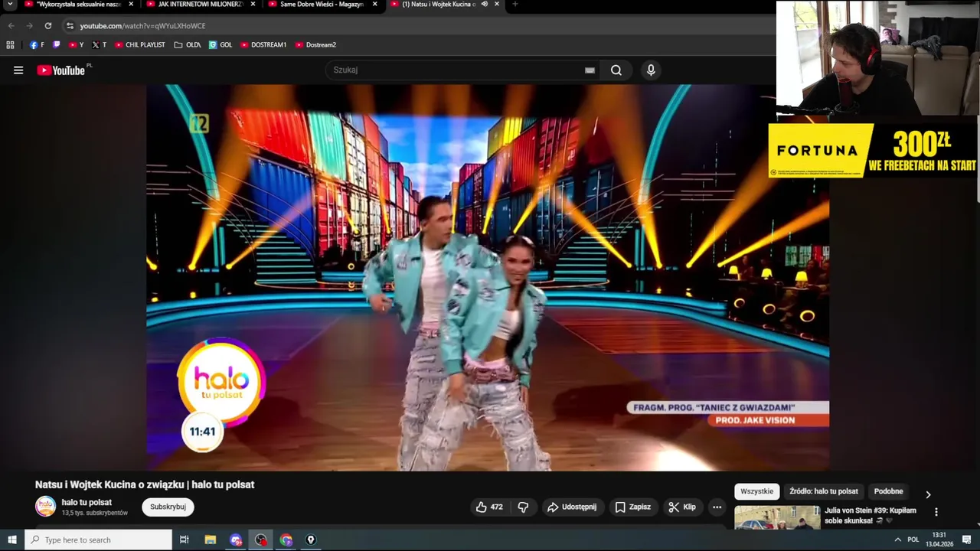This screenshot has height=551, width=980.
Task: Select the Wszystkie filter chip
Action: [757, 491]
